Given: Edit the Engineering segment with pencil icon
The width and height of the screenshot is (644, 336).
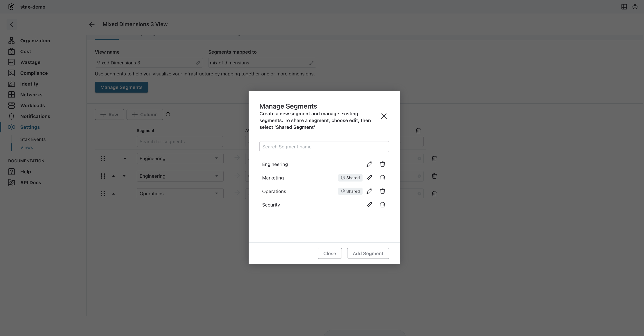Looking at the screenshot, I should (x=369, y=164).
